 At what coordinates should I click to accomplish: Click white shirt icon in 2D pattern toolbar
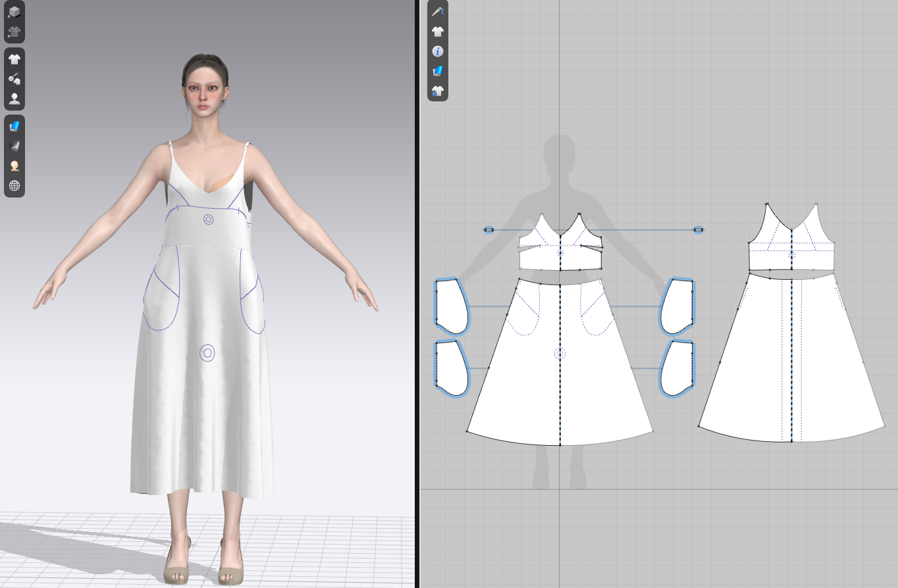tap(437, 31)
